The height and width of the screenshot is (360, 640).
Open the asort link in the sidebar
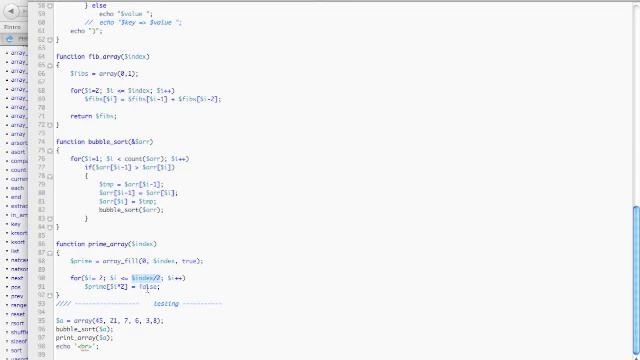(18, 152)
